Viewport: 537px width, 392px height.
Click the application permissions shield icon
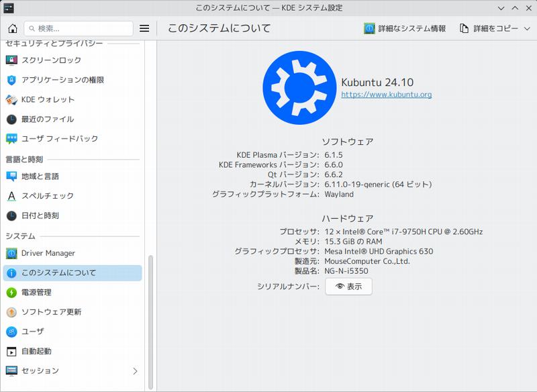click(x=11, y=80)
